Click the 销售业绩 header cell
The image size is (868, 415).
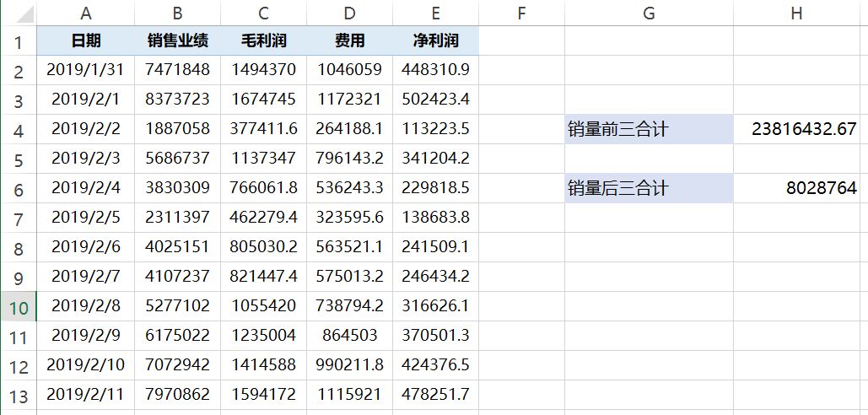(178, 40)
